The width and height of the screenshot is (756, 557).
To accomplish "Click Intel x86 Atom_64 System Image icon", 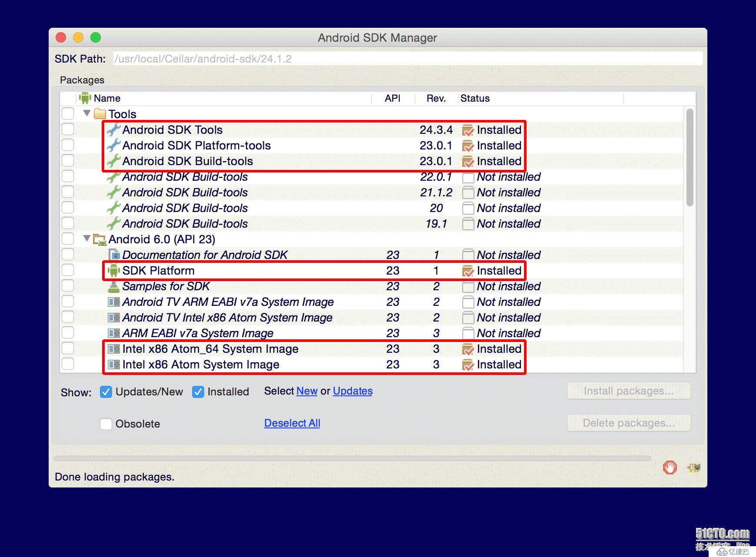I will 114,348.
